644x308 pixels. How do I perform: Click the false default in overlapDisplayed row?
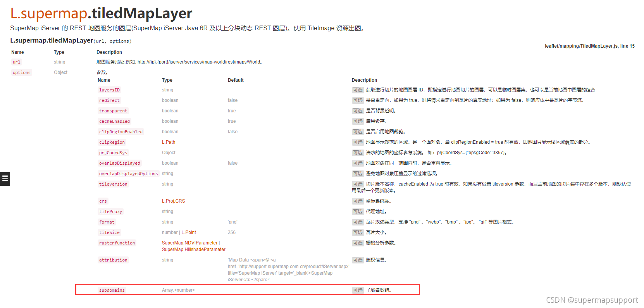coord(232,163)
